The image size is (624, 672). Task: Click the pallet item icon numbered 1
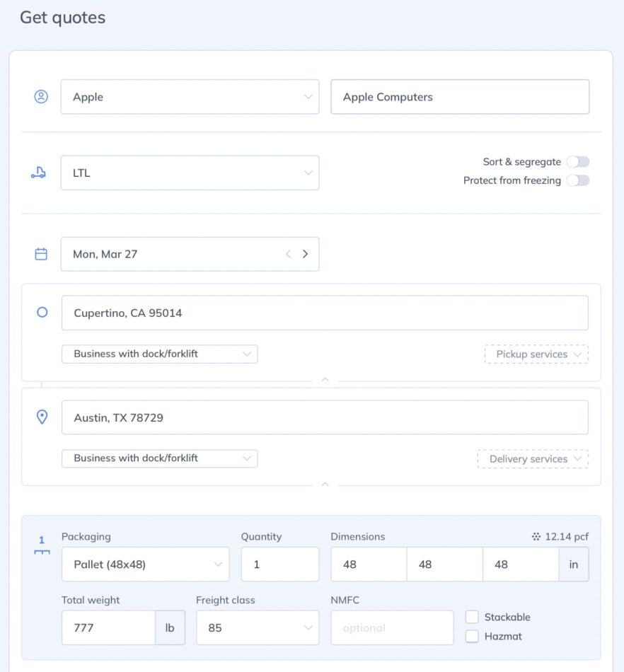coord(42,545)
